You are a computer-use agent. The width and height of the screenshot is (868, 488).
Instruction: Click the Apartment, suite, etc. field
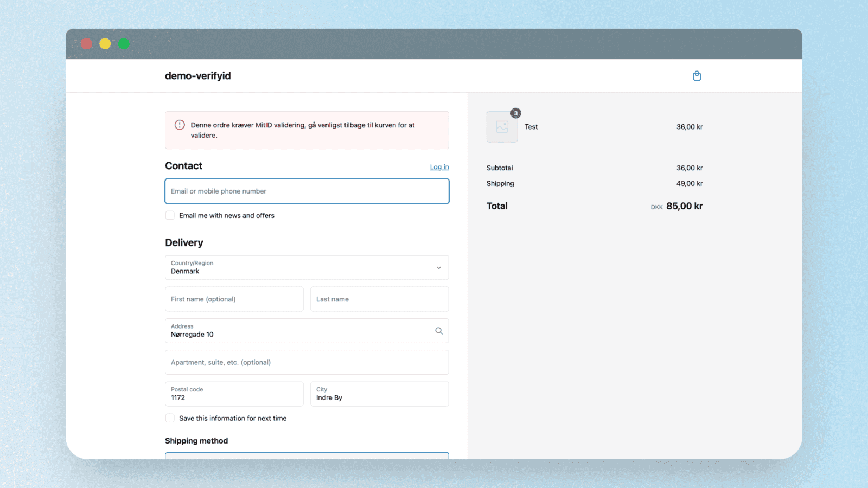(307, 362)
